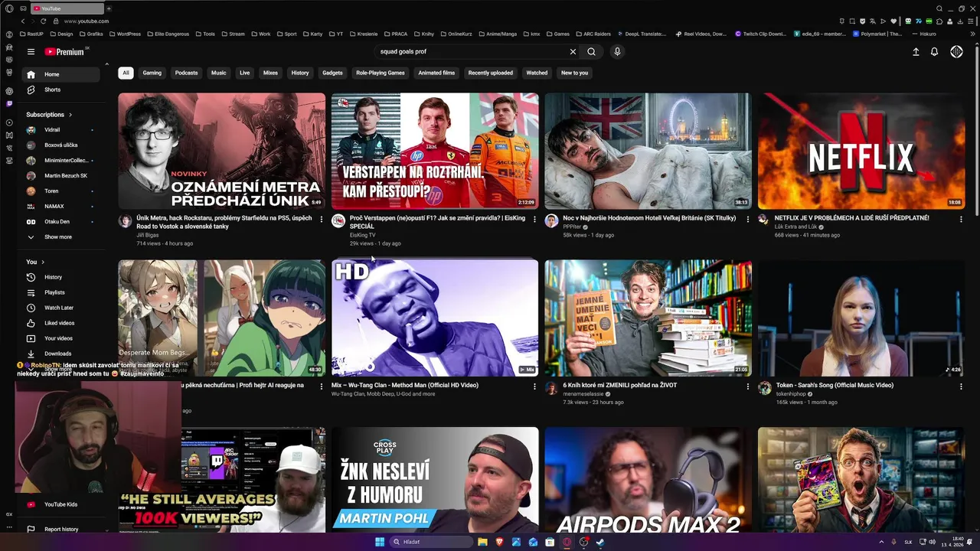The image size is (980, 551).
Task: Click the magnifier search button
Action: click(591, 52)
